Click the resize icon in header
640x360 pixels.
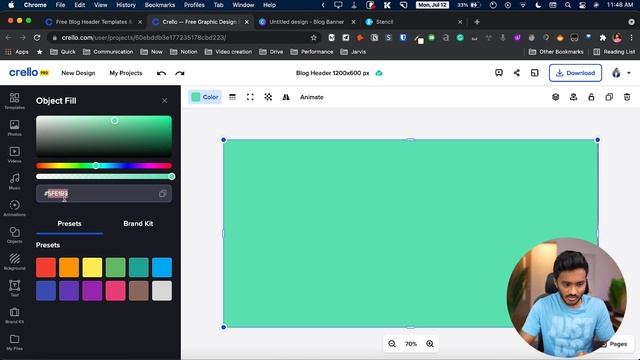[535, 73]
